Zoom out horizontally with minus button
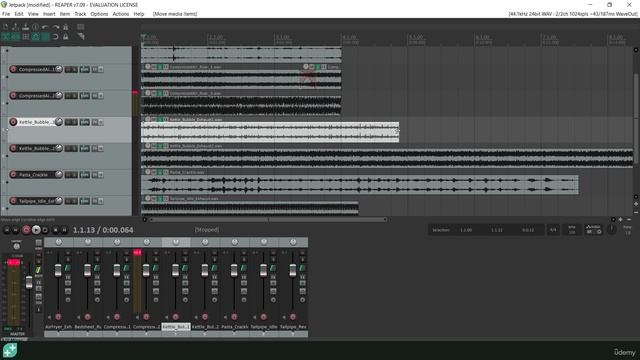The width and height of the screenshot is (640, 360). pyautogui.click(x=629, y=220)
